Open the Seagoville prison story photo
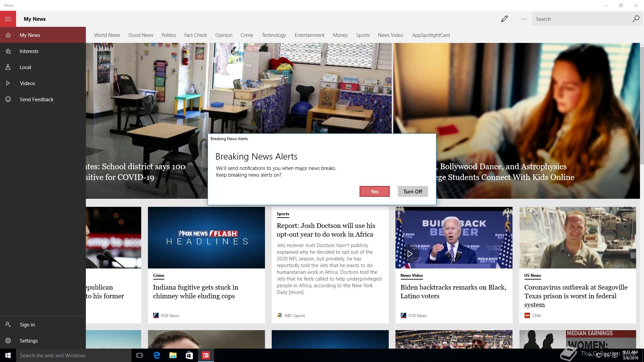 pyautogui.click(x=578, y=238)
